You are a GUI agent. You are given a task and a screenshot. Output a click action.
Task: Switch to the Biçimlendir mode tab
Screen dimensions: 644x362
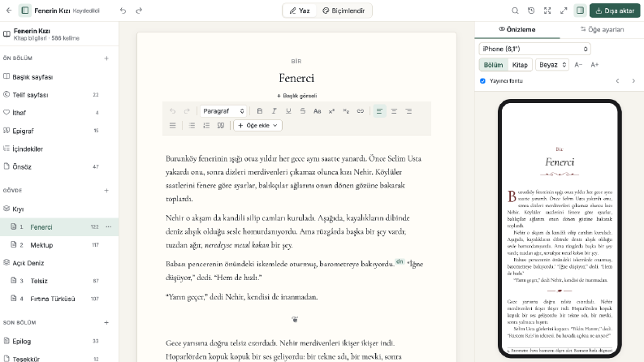click(x=344, y=11)
